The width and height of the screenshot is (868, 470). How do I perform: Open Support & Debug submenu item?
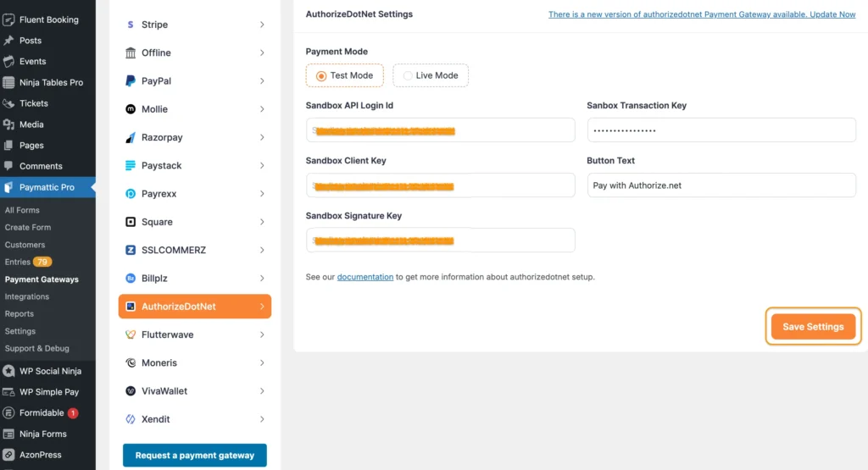coord(37,348)
